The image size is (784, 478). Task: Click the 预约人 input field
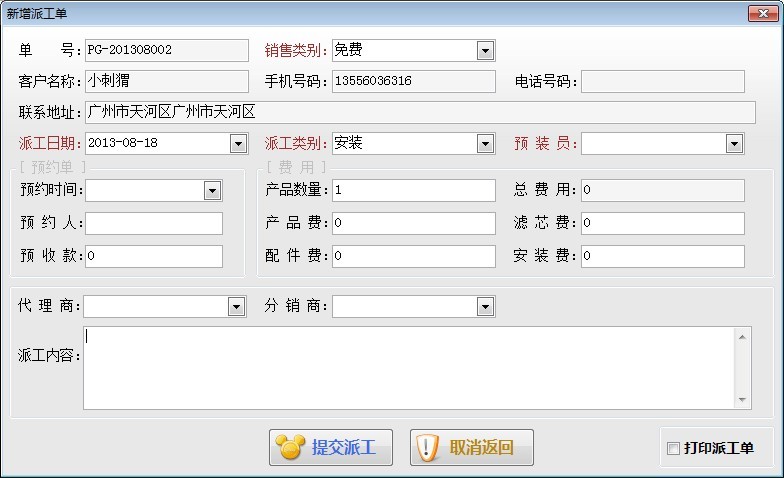(x=154, y=224)
